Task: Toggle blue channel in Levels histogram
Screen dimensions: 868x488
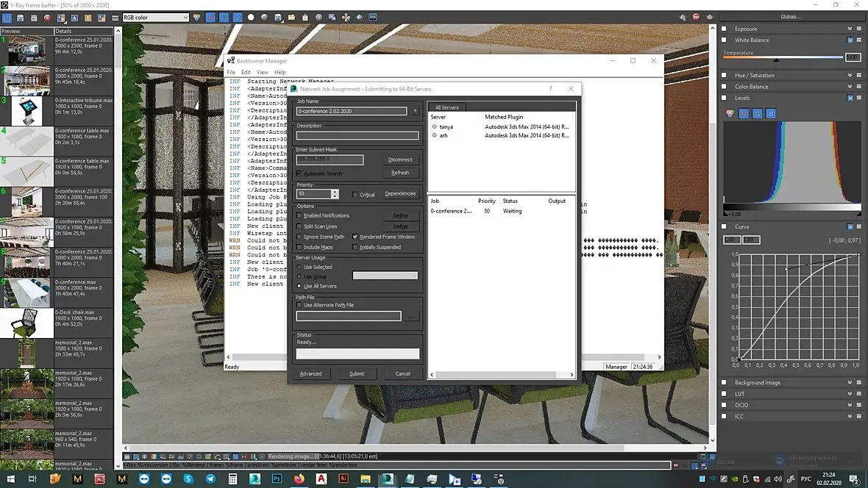Action: pos(770,114)
